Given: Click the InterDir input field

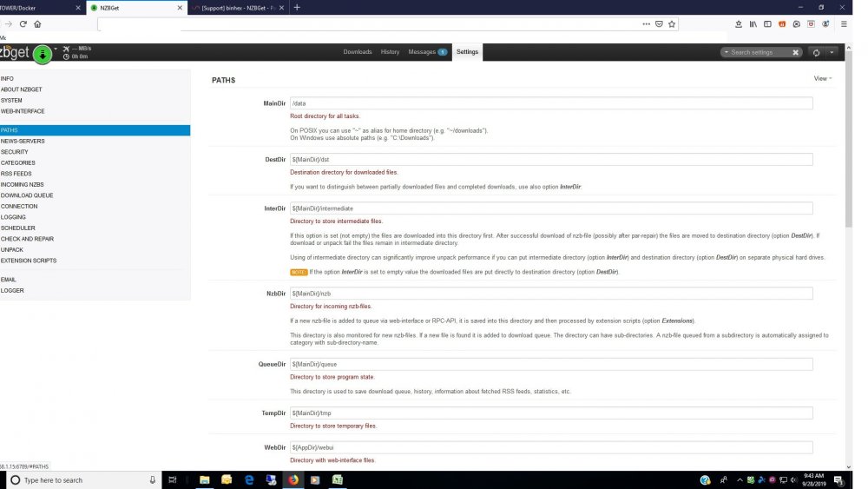Looking at the screenshot, I should 551,208.
